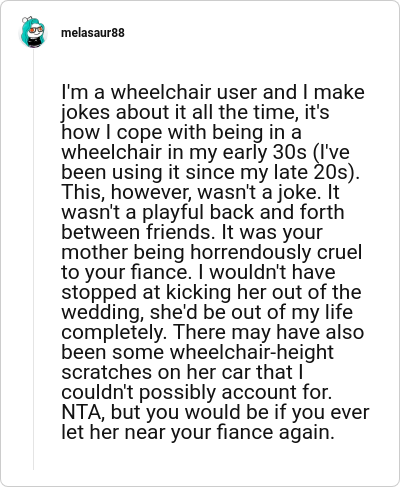Open the melasaur88 user profile link

93,33
